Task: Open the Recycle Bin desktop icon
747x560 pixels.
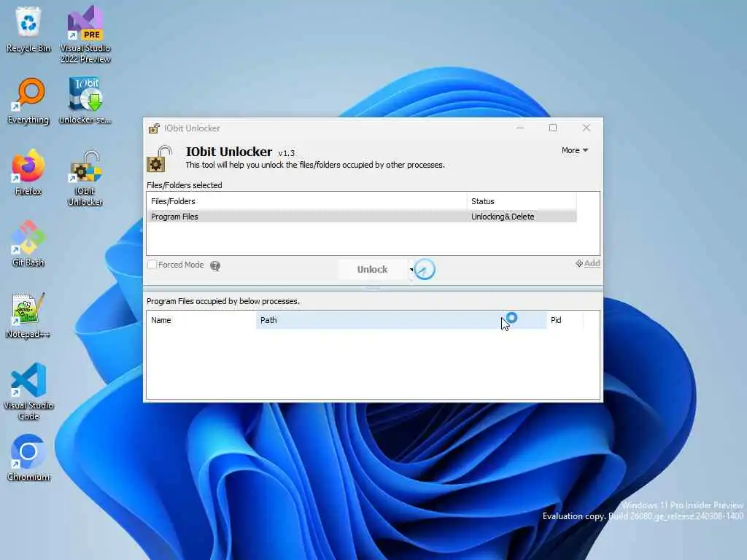Action: point(28,29)
